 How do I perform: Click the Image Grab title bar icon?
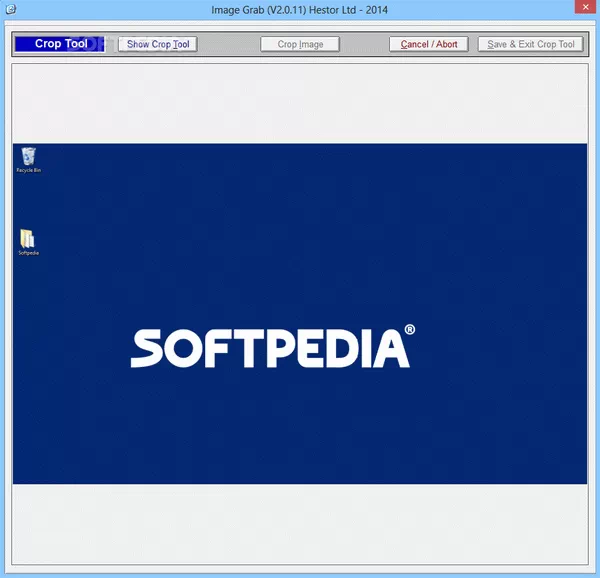(x=10, y=10)
